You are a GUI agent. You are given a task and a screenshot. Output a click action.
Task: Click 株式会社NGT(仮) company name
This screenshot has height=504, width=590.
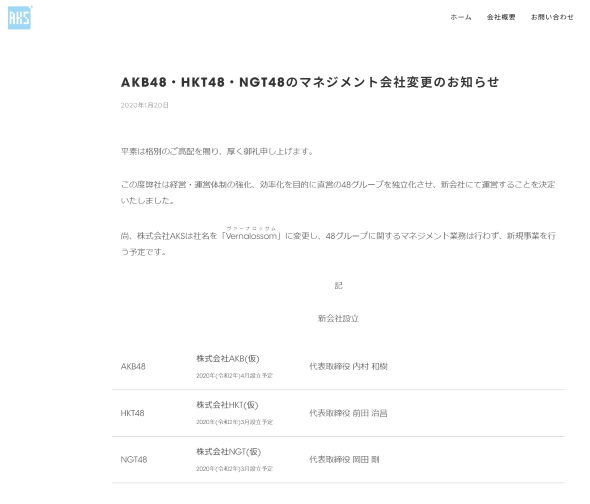tap(228, 452)
